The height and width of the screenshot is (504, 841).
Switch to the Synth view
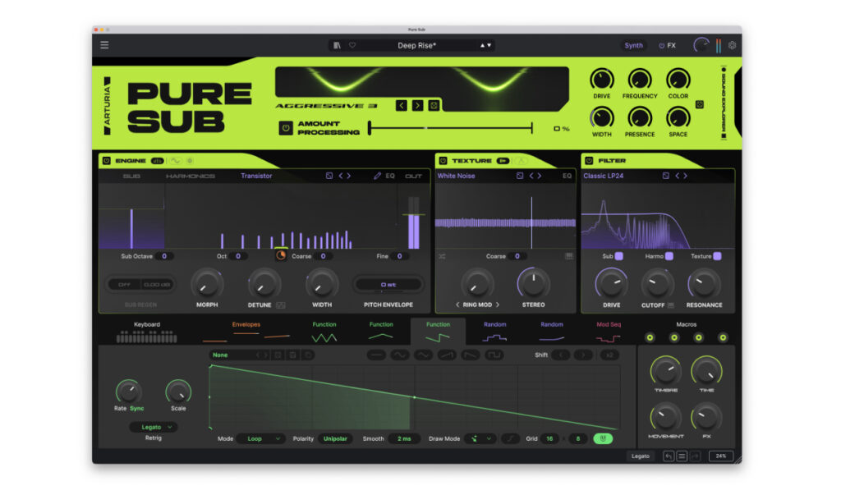[x=633, y=46]
